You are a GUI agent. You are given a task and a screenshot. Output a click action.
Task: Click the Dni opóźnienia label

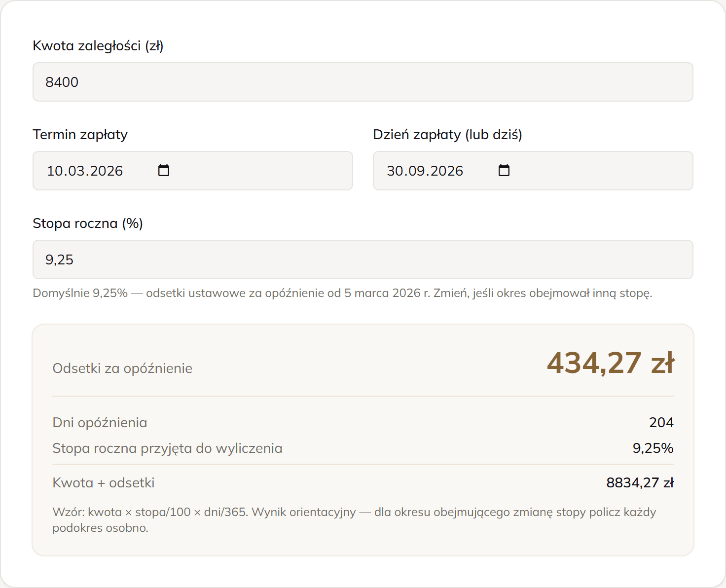tap(100, 423)
